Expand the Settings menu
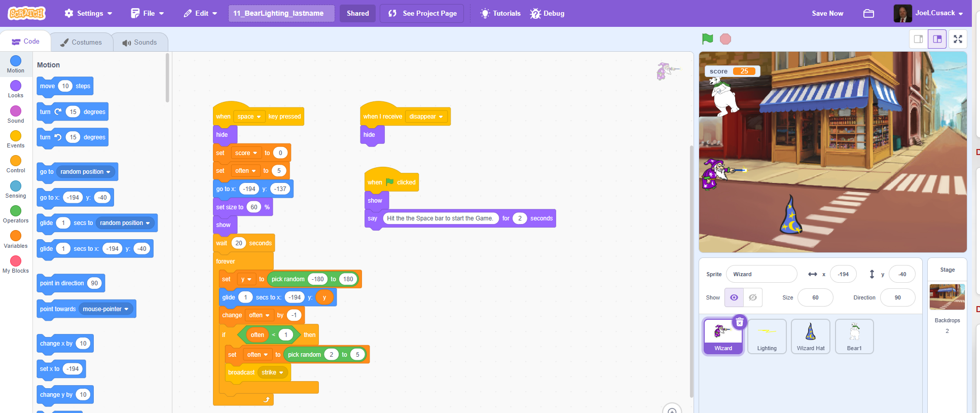 pyautogui.click(x=88, y=14)
